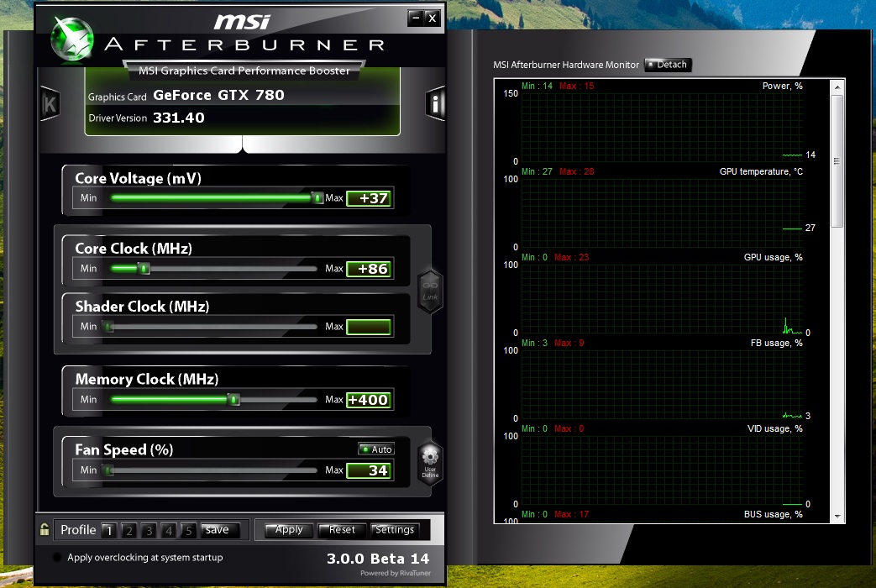Open the information i button
The height and width of the screenshot is (588, 876).
436,103
